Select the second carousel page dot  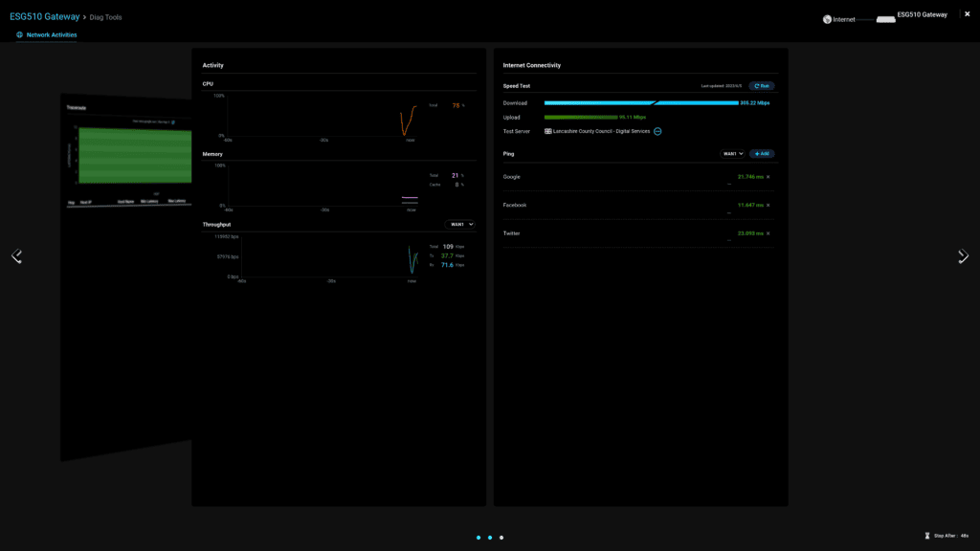[490, 538]
